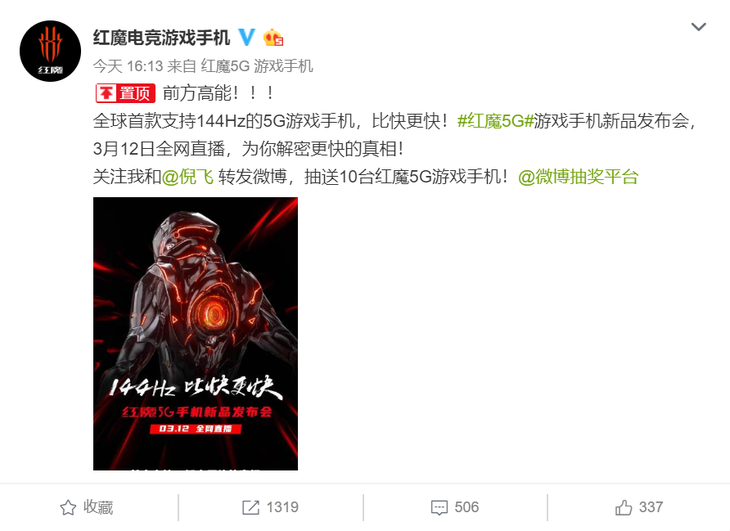Open the 红魔电竞游戏手机 account name
This screenshot has height=531, width=730.
162,37
